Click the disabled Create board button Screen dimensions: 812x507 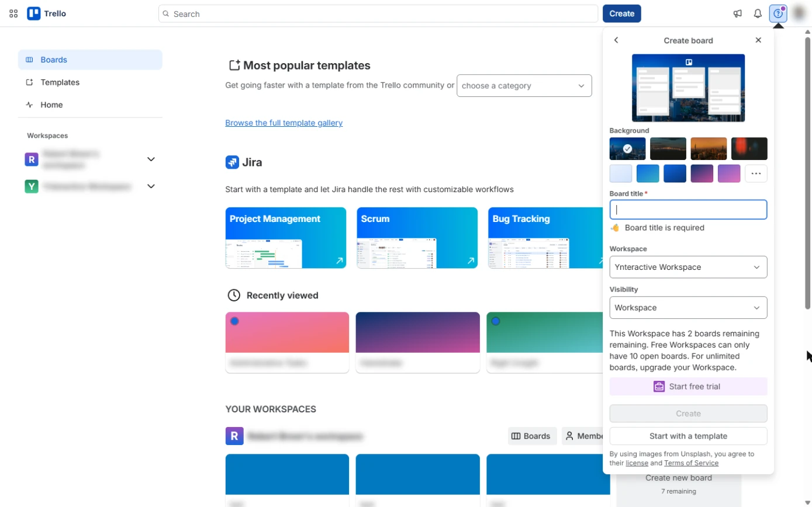688,414
